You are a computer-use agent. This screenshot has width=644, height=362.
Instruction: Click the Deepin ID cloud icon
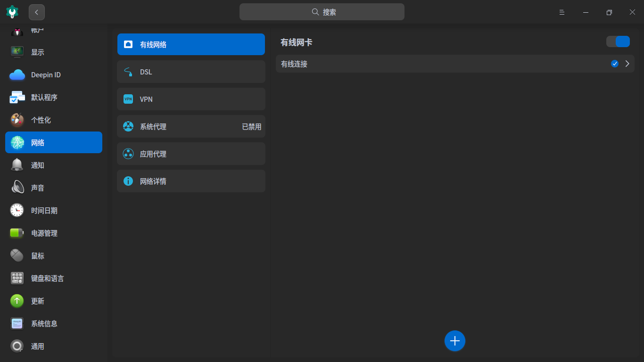pos(17,74)
